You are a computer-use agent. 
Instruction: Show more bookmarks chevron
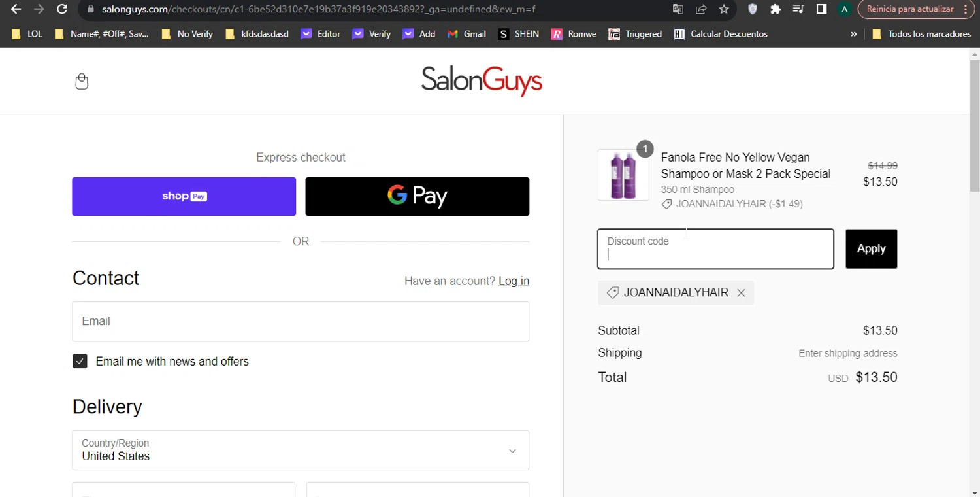click(853, 34)
